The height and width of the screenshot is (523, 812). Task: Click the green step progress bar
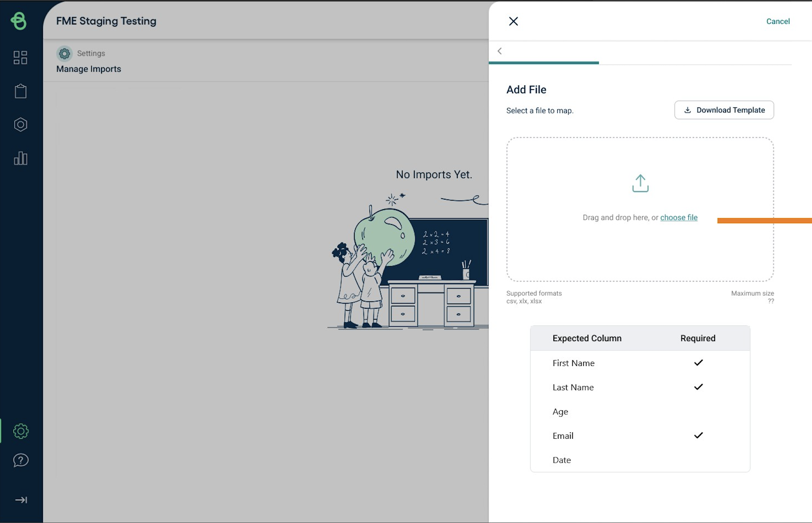pyautogui.click(x=543, y=63)
